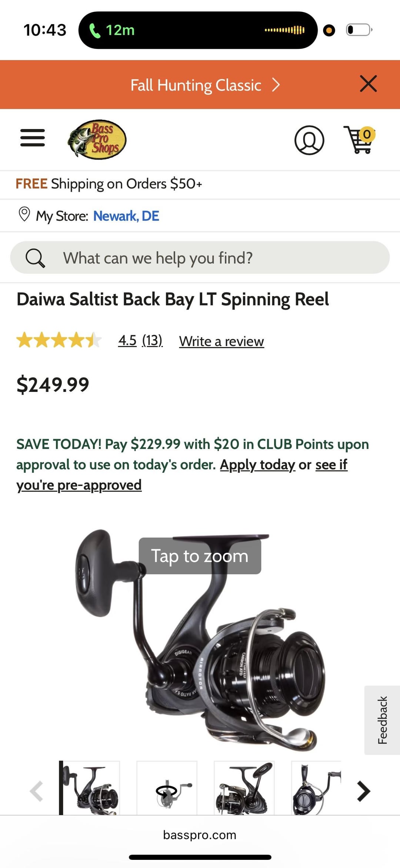Click the Apply today link
This screenshot has width=400, height=868.
(257, 465)
